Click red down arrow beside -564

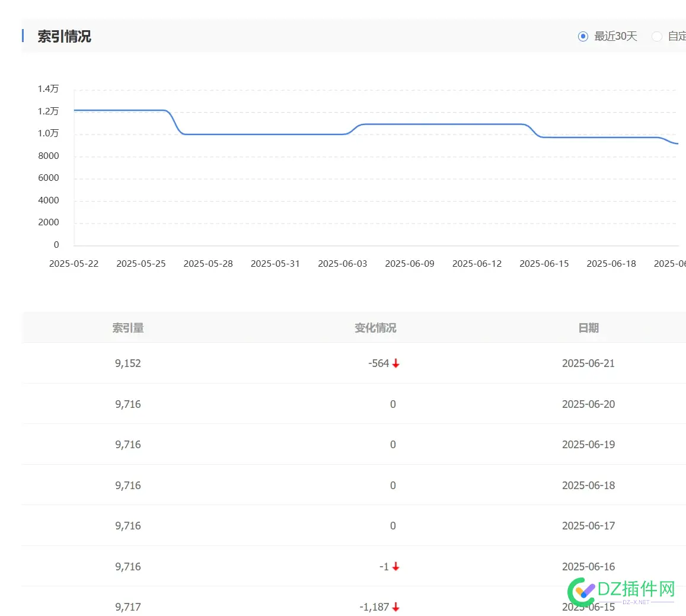pyautogui.click(x=395, y=363)
